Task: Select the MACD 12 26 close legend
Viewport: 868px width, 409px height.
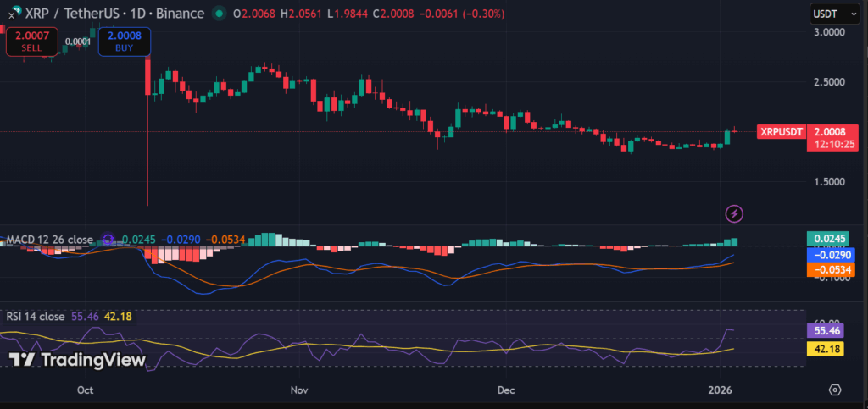Action: tap(49, 240)
